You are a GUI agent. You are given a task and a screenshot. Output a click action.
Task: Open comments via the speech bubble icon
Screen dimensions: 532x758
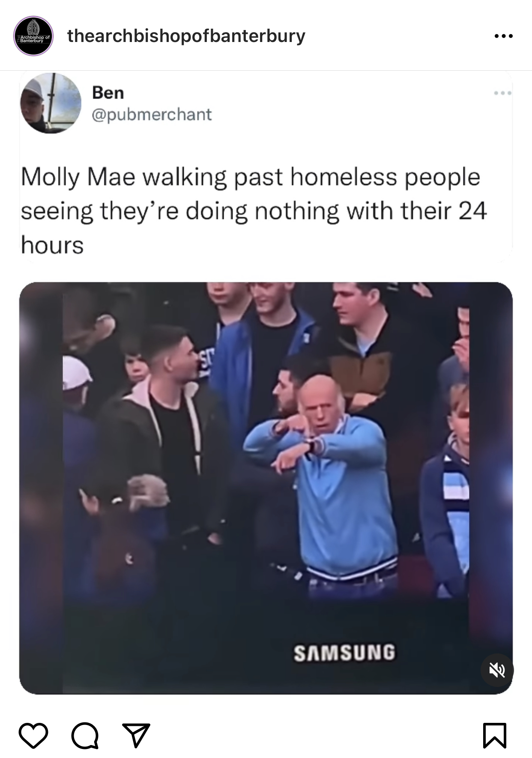[85, 735]
